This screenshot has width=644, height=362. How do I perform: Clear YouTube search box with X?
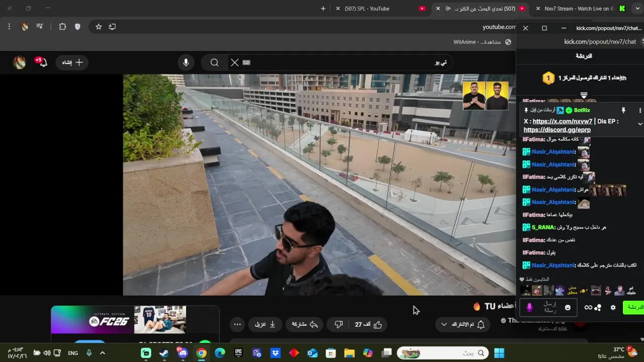click(x=234, y=62)
